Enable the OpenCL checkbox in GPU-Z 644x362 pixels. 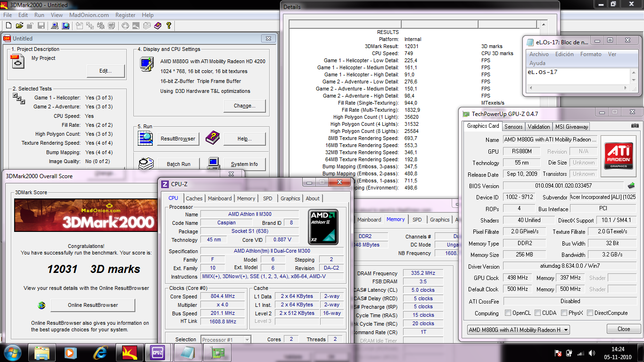point(508,313)
